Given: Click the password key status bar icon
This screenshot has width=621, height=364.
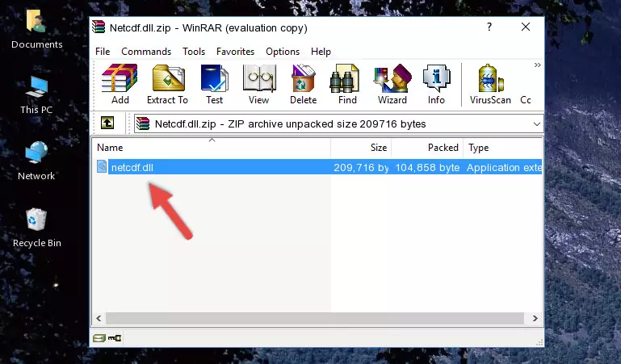Looking at the screenshot, I should (x=115, y=338).
